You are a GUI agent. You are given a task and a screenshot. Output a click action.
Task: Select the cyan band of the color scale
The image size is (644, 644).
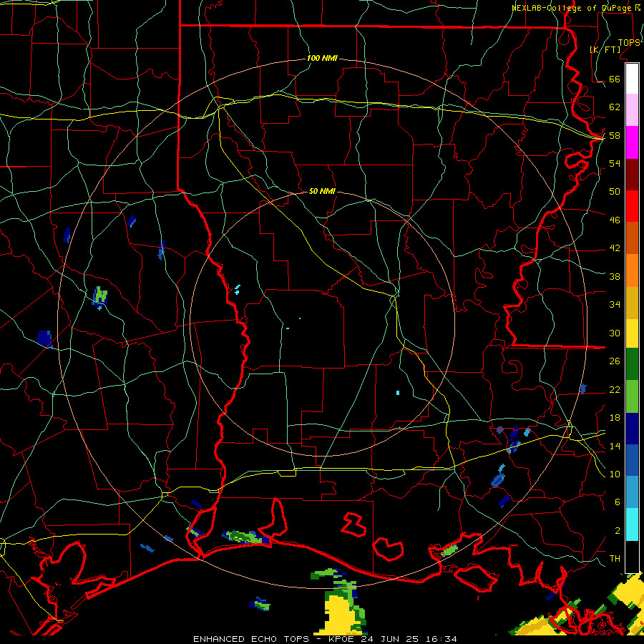632,525
